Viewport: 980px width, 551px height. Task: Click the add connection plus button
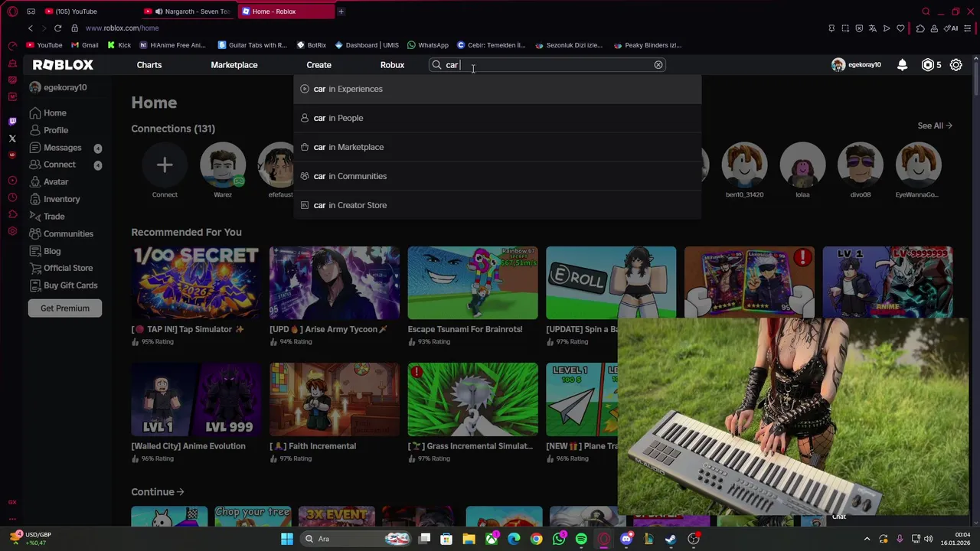tap(165, 165)
